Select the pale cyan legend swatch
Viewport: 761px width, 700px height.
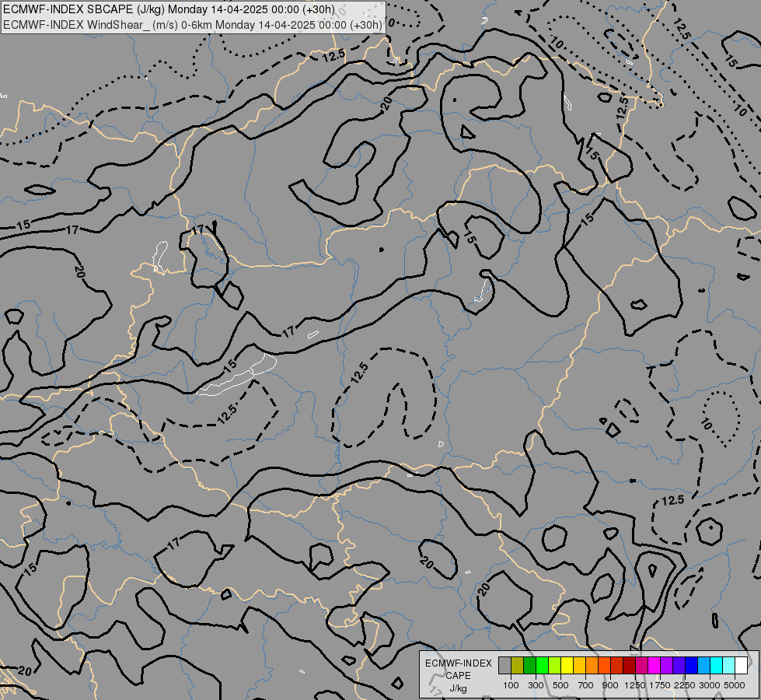point(729,665)
